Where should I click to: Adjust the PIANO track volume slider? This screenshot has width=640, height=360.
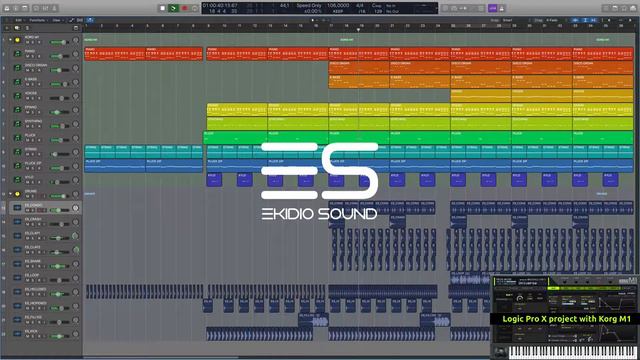[x=59, y=56]
